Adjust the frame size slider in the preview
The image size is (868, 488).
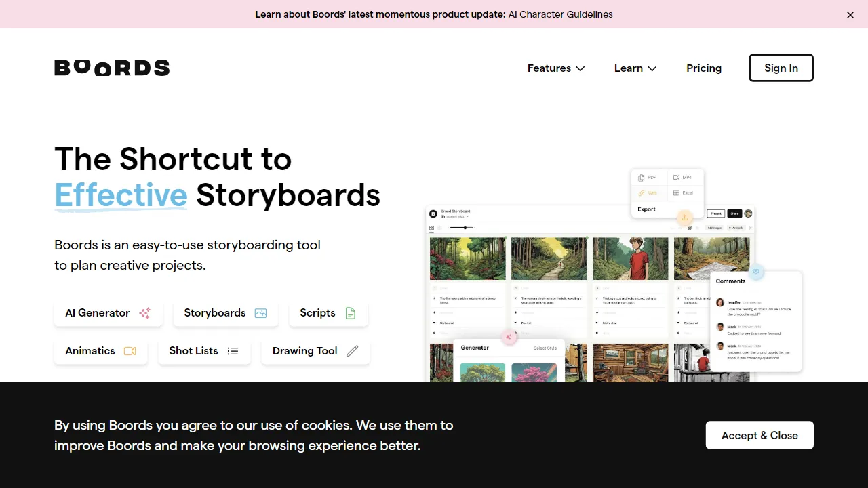[x=463, y=228]
